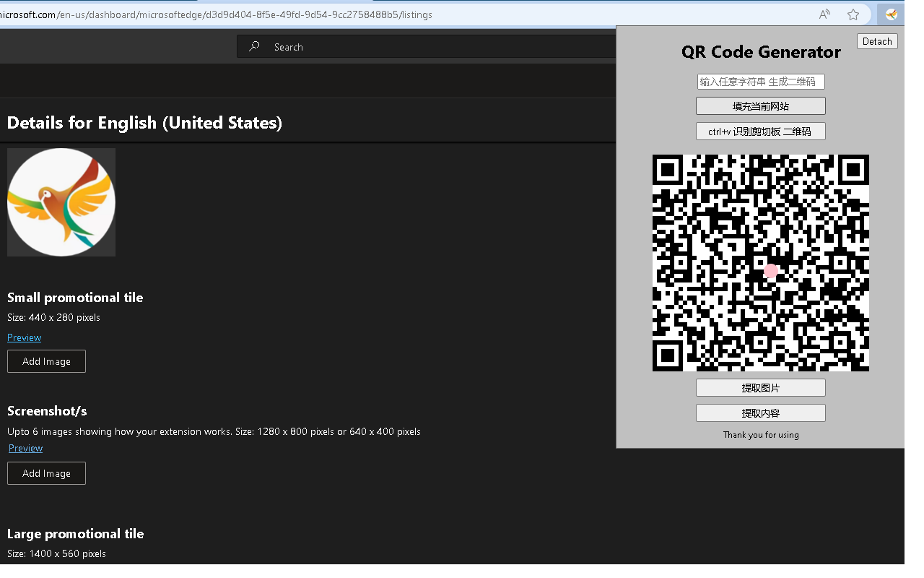Image resolution: width=924 pixels, height=578 pixels.
Task: Click the QR Code Generator heading
Action: pos(761,52)
